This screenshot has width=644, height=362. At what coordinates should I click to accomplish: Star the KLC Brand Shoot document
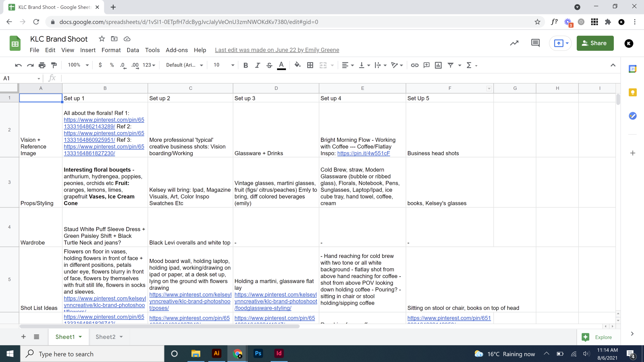click(x=102, y=39)
